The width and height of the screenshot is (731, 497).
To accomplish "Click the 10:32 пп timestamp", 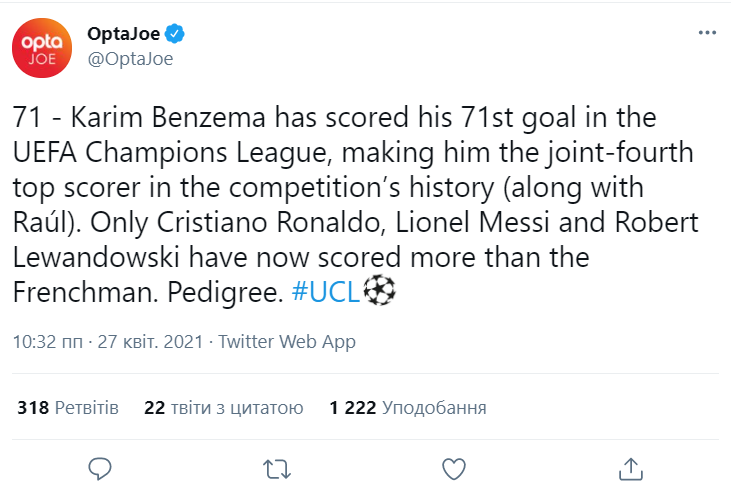I will pos(49,341).
